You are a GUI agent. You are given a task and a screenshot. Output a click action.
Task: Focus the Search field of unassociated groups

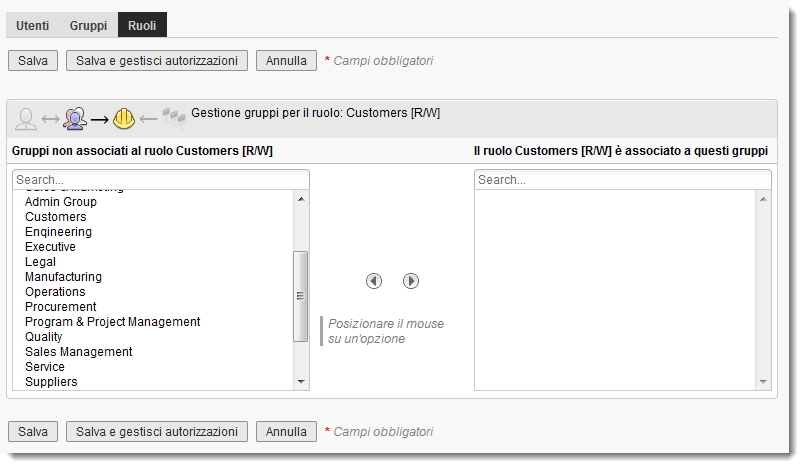[x=160, y=180]
